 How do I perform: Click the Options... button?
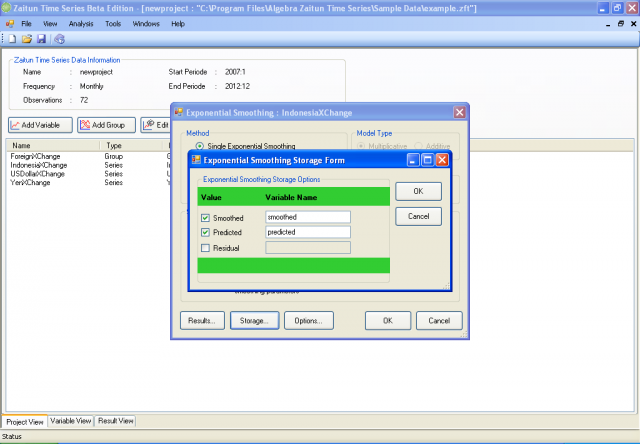(308, 321)
